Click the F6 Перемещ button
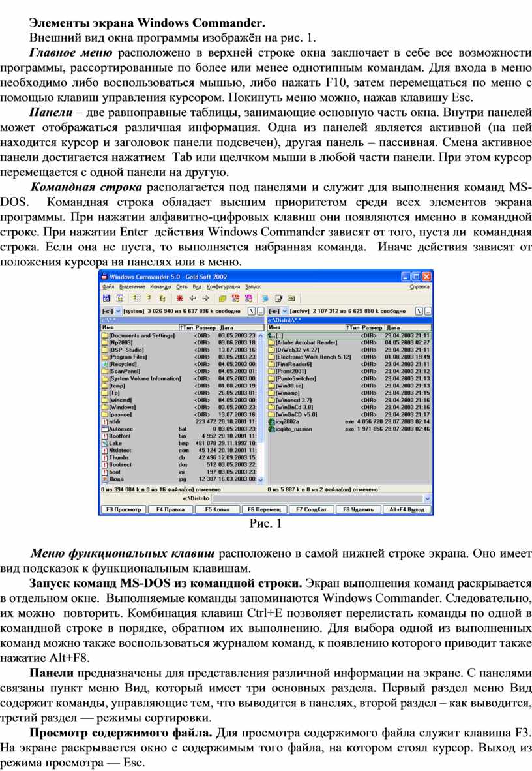This screenshot has height=771, width=532. [x=264, y=509]
